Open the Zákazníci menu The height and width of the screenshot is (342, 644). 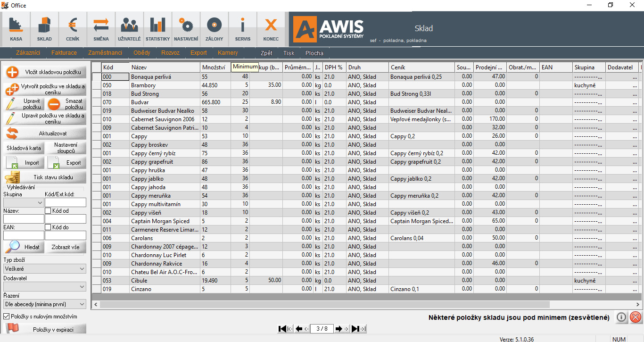point(28,53)
